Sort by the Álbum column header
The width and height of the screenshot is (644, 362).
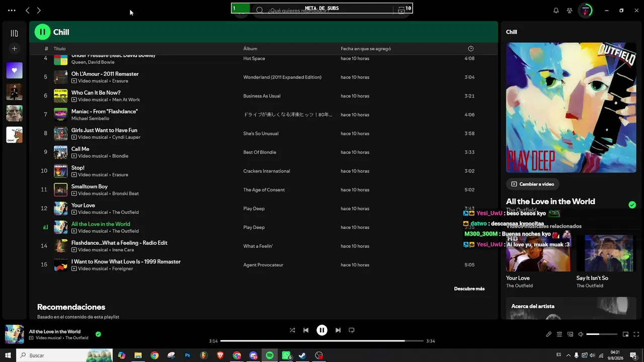[250, 49]
